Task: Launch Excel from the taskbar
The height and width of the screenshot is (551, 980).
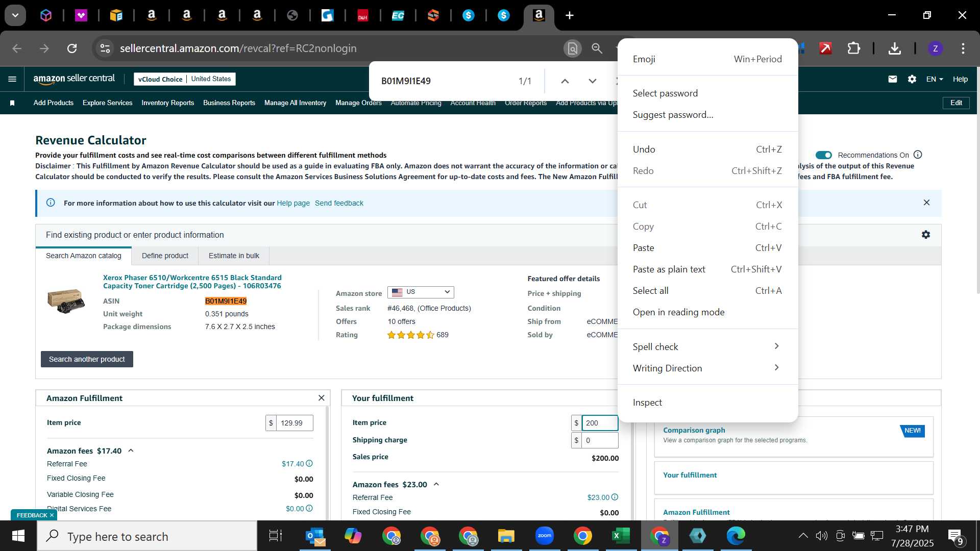Action: (x=621, y=536)
